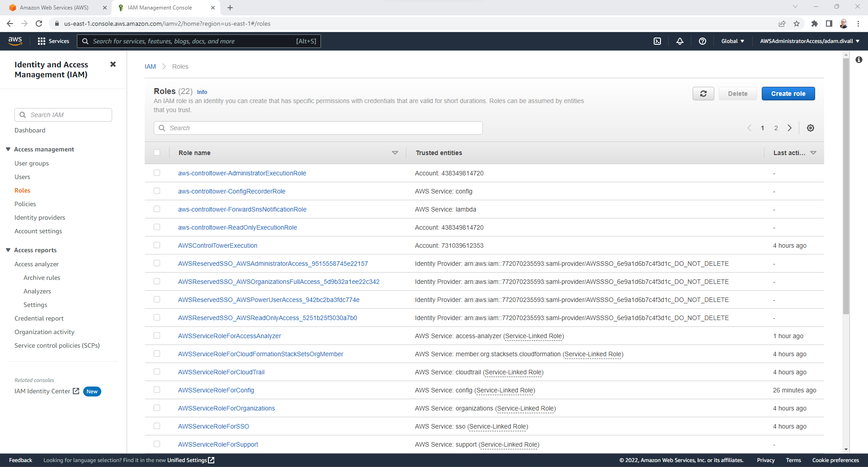The width and height of the screenshot is (868, 467).
Task: Open the Services grid menu
Action: point(53,41)
